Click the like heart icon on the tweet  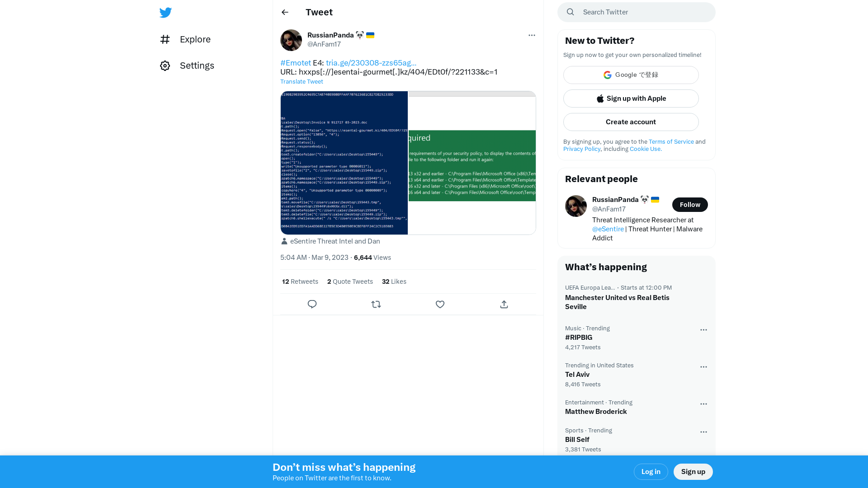coord(440,304)
